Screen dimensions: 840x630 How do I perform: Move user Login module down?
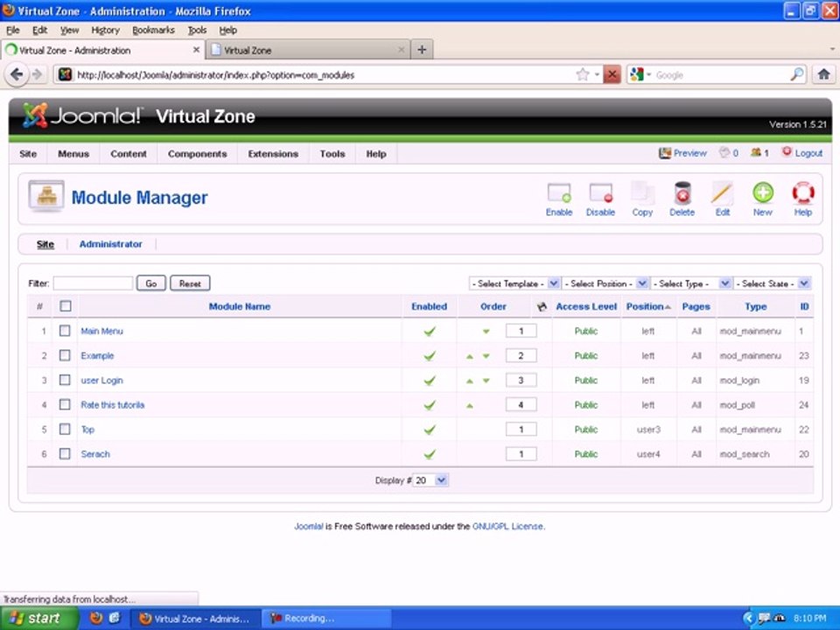pos(486,381)
